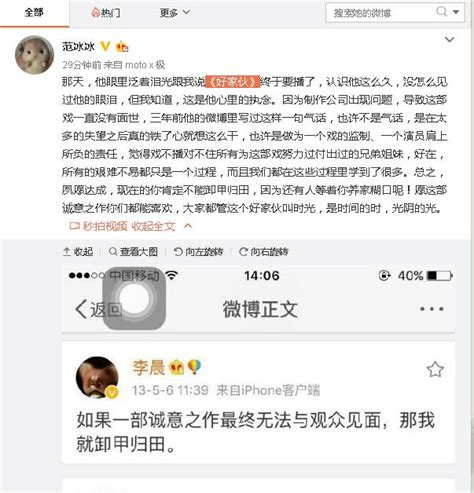Open the 范冰冰 username link
Screen dimensions: 474x493
pyautogui.click(x=78, y=46)
